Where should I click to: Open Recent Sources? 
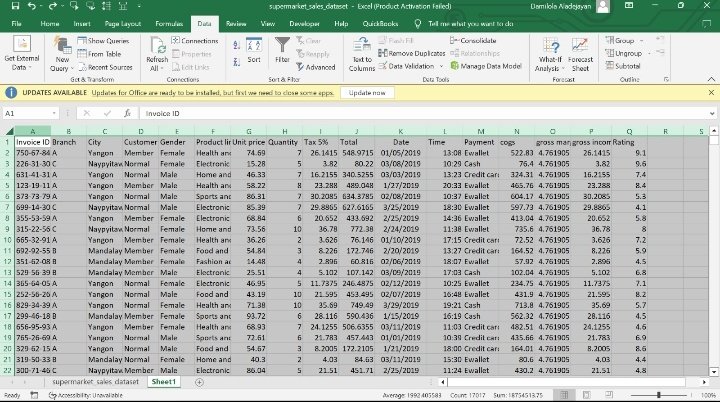point(105,67)
